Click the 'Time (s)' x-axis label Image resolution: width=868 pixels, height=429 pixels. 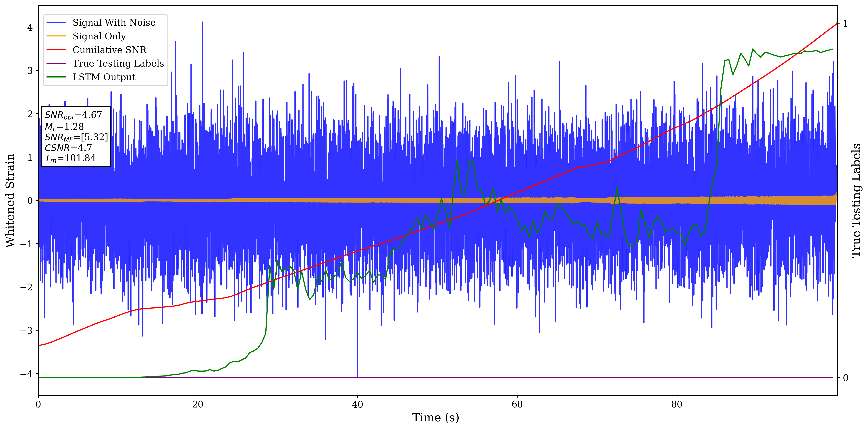pyautogui.click(x=435, y=418)
